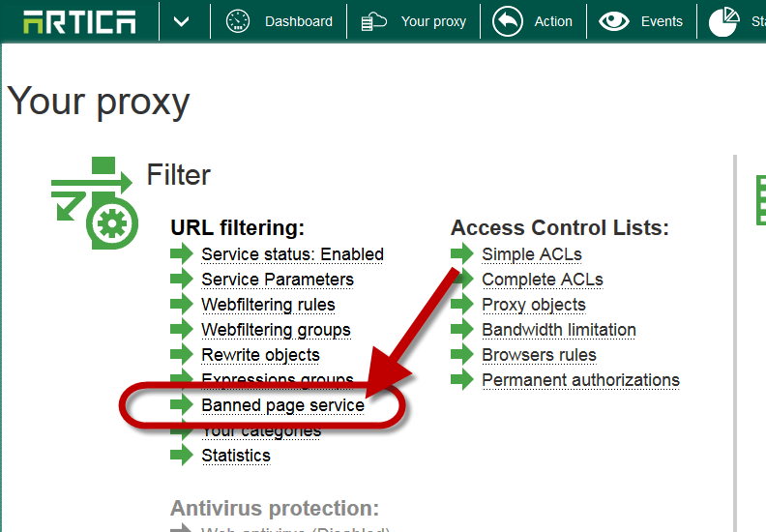Click the Filter section heading

[178, 175]
